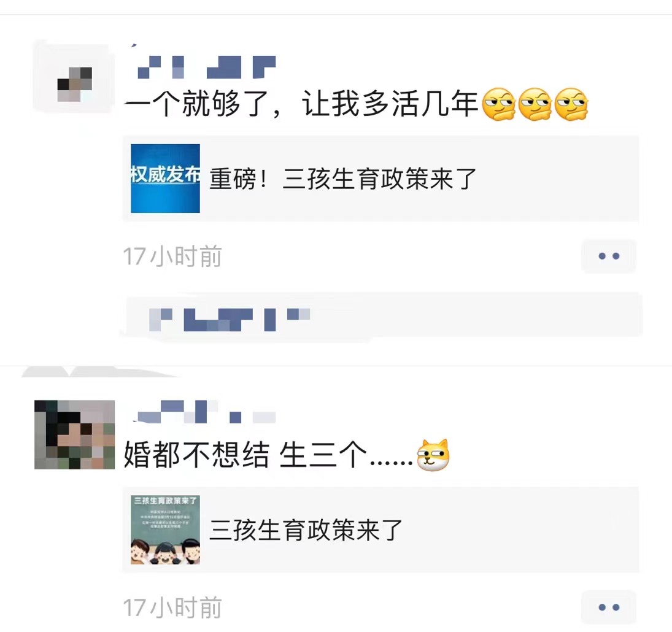Open the second post's two-dot comment menu
This screenshot has height=632, width=672.
pos(609,607)
